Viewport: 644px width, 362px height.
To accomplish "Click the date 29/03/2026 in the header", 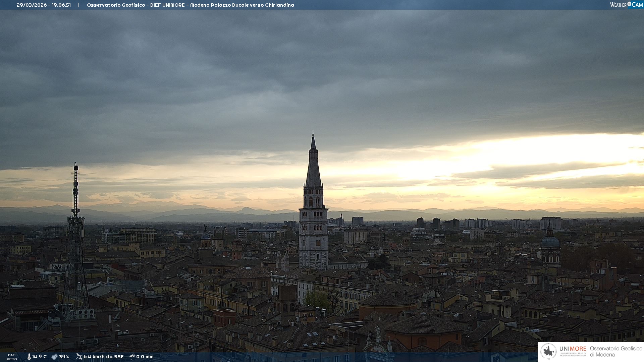I will click(x=32, y=5).
